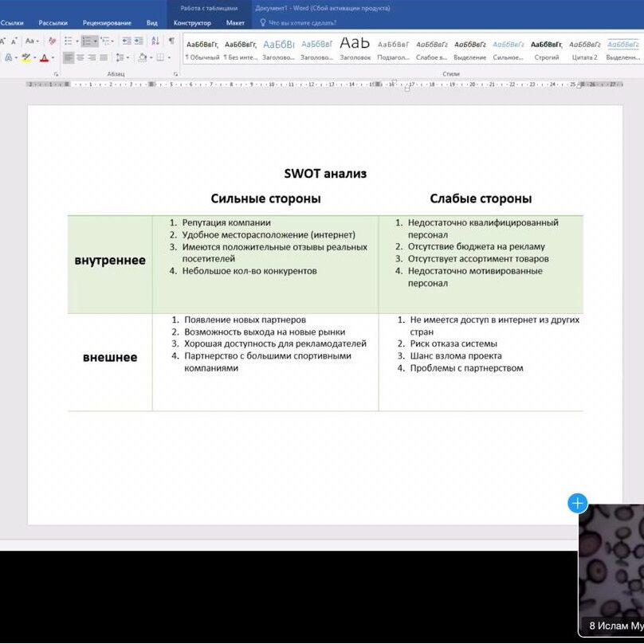Click the Text Highlight marker icon
The width and height of the screenshot is (644, 644).
point(26,57)
